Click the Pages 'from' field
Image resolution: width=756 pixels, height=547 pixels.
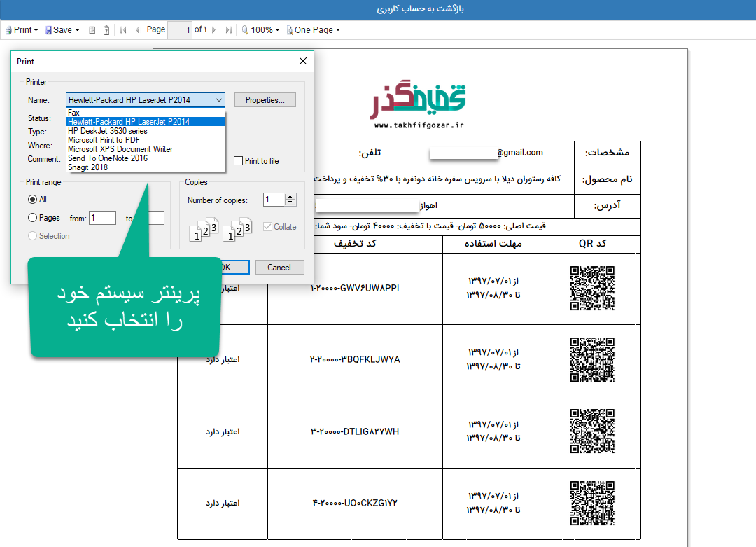(x=103, y=218)
